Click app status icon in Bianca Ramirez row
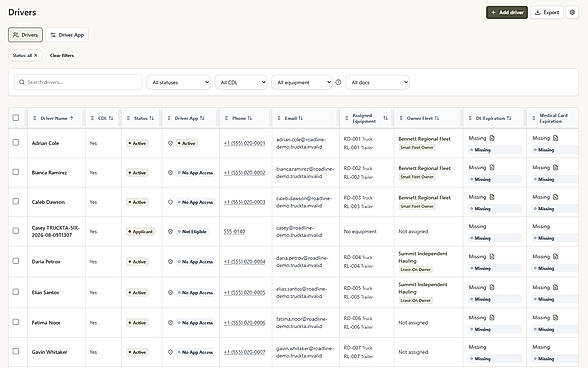The width and height of the screenshot is (588, 368). [x=170, y=173]
